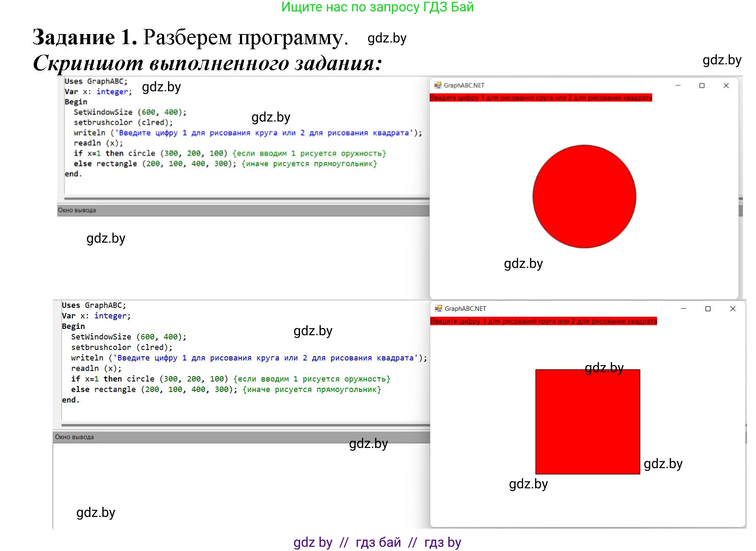The height and width of the screenshot is (551, 756).
Task: Click the 'Задание 1' heading
Action: [x=85, y=37]
